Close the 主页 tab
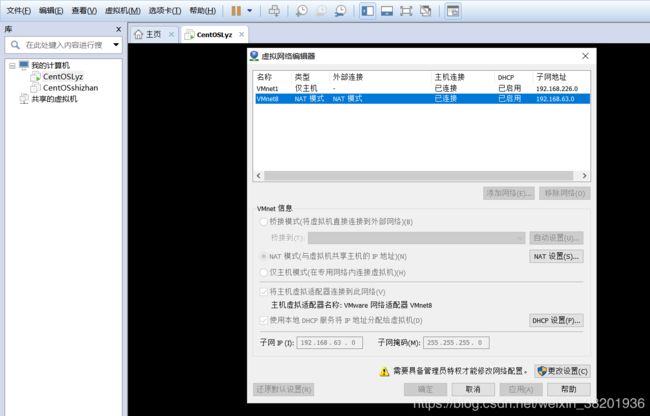650x416 pixels. [171, 34]
